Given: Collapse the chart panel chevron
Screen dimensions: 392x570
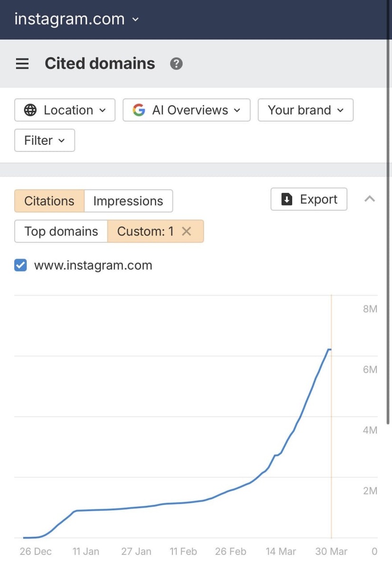Looking at the screenshot, I should tap(370, 199).
